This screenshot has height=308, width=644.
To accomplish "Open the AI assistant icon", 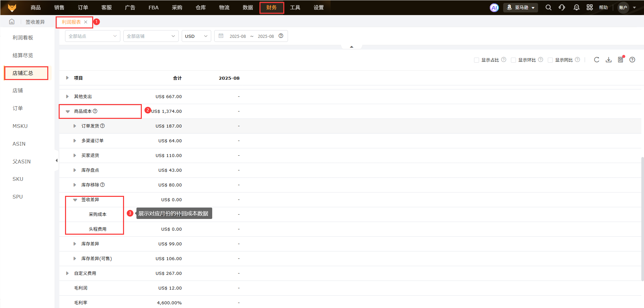I will pos(494,8).
